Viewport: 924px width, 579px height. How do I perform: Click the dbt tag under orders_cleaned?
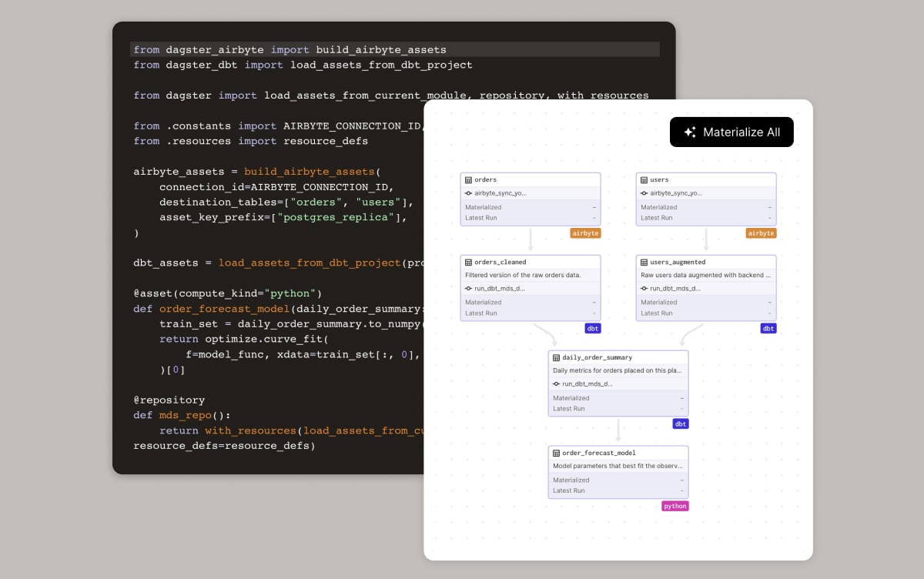(x=592, y=329)
